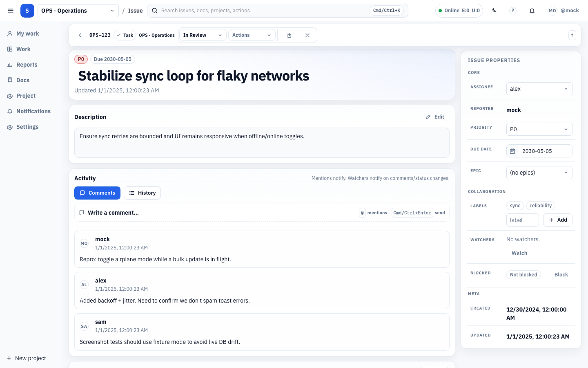Viewport: 588px width, 368px height.
Task: Toggle Watch for this issue
Action: coord(519,253)
